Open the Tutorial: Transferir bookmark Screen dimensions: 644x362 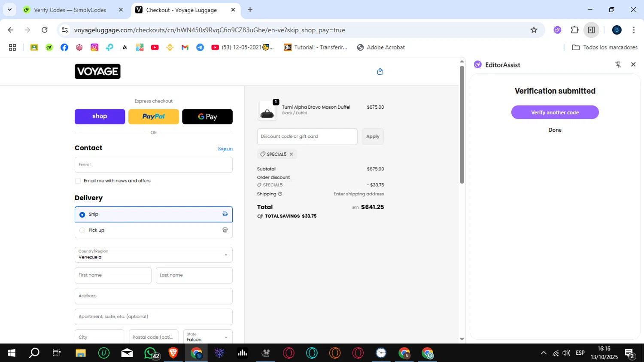[316, 47]
